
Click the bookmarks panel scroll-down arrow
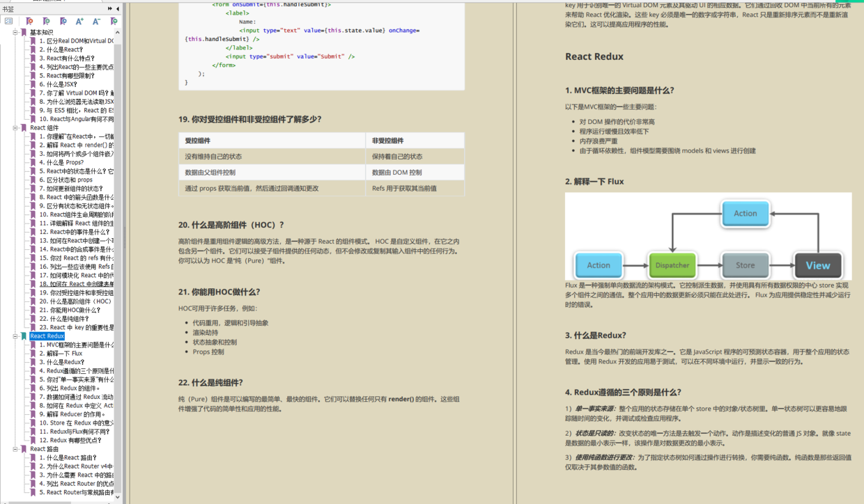(118, 496)
